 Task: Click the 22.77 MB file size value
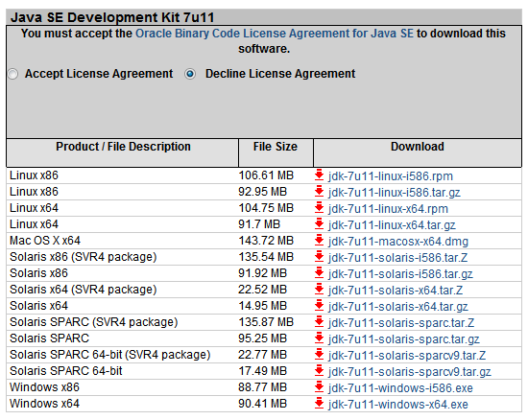[263, 355]
